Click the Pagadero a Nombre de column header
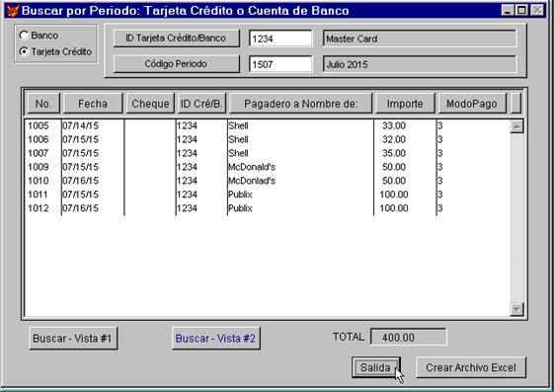The width and height of the screenshot is (554, 392). click(300, 104)
